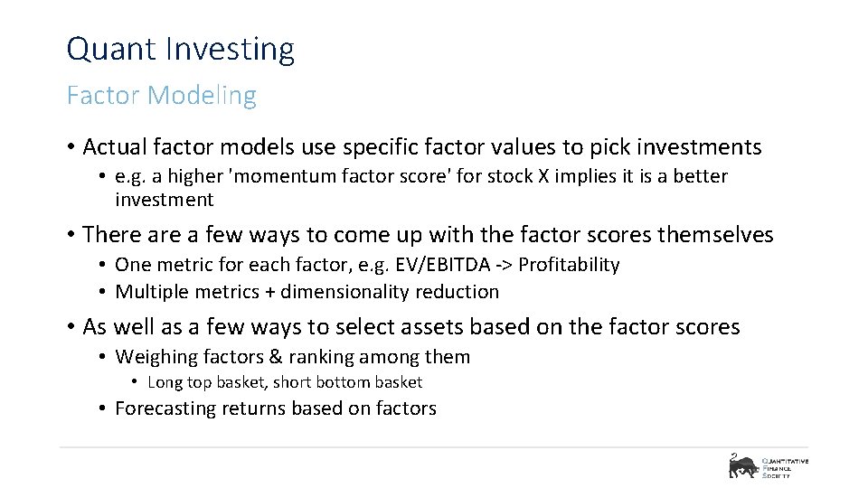Click the word "investment" on the wrapped line

(x=164, y=200)
